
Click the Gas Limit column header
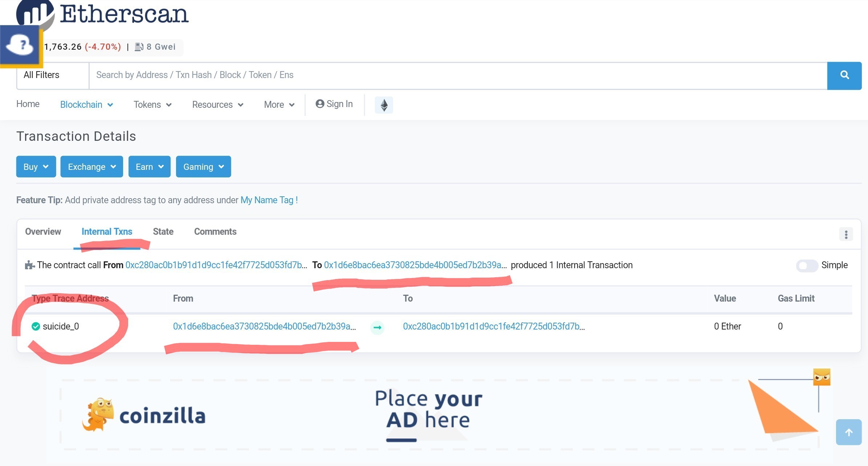[796, 298]
